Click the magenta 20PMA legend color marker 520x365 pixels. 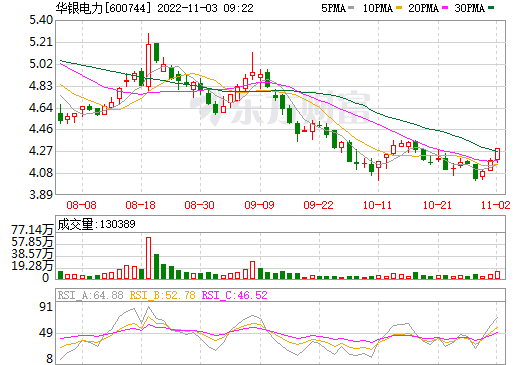click(445, 8)
